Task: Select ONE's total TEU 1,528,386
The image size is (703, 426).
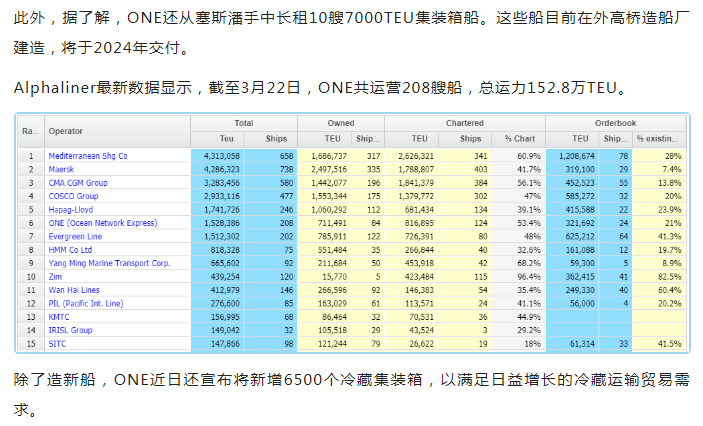Action: click(x=218, y=223)
